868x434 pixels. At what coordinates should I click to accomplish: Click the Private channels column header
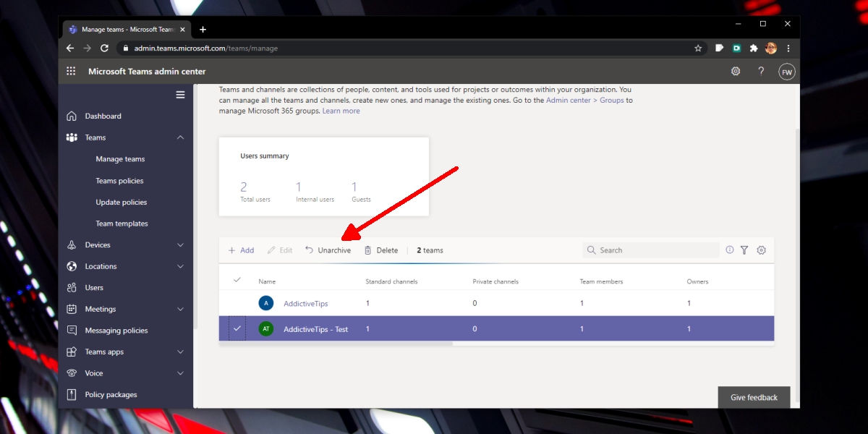(x=495, y=281)
